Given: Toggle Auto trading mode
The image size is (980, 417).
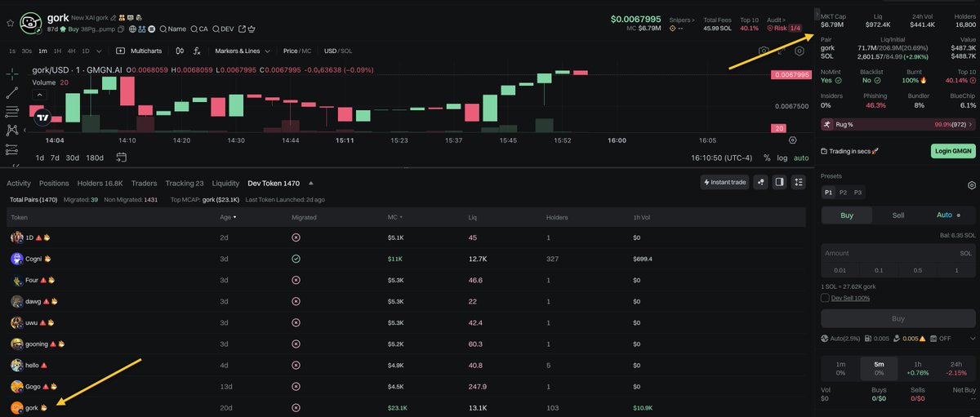Looking at the screenshot, I should [x=948, y=215].
